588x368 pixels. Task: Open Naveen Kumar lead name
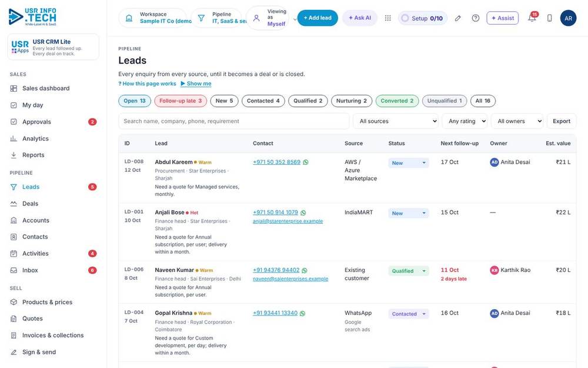[175, 270]
